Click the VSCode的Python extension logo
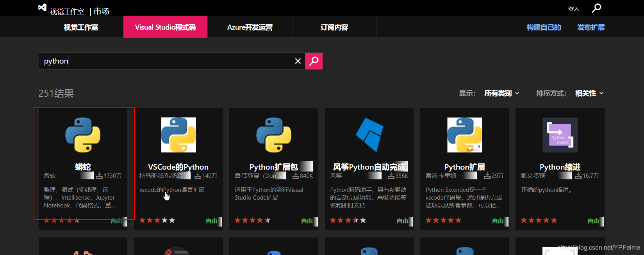644x255 pixels. click(178, 135)
